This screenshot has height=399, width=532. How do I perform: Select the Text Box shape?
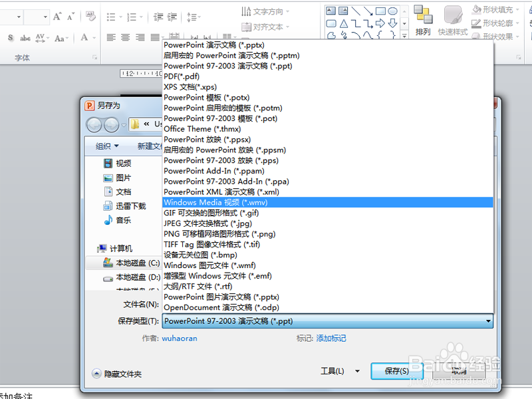(331, 11)
